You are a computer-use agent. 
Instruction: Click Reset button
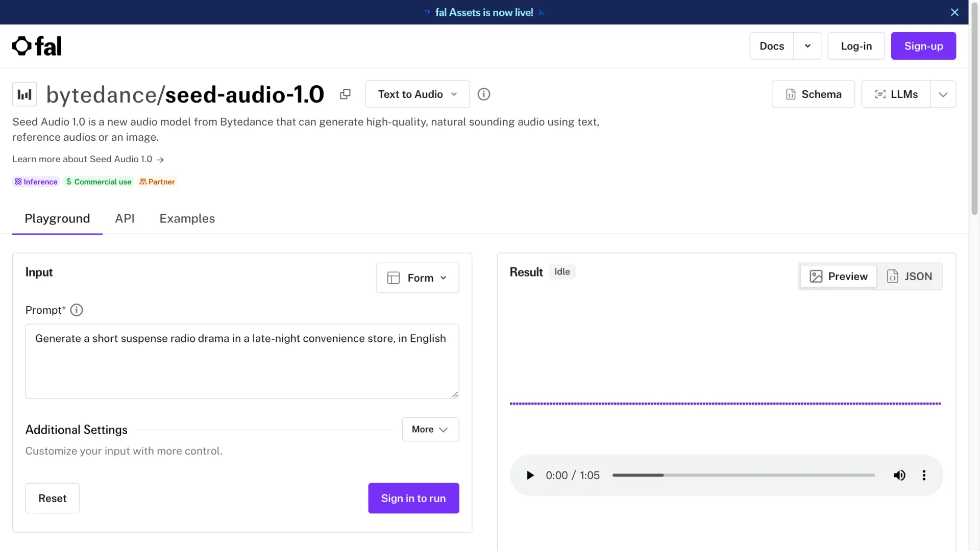[x=53, y=498]
